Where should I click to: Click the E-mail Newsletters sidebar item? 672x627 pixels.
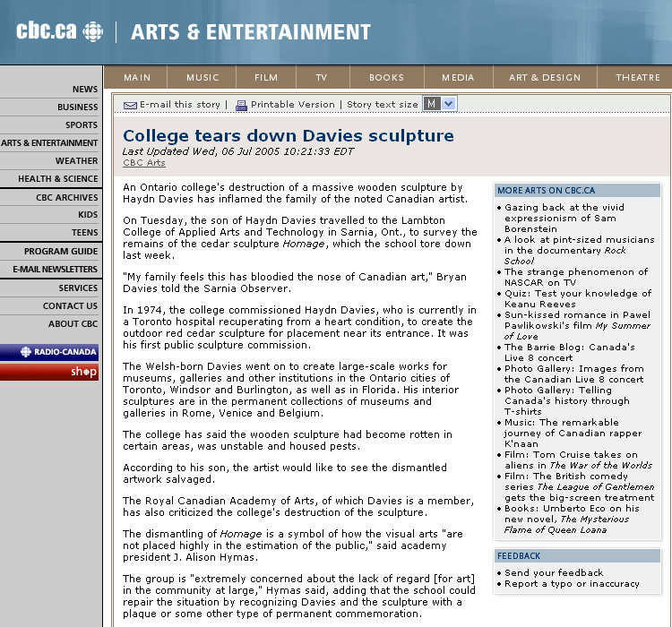pyautogui.click(x=56, y=270)
